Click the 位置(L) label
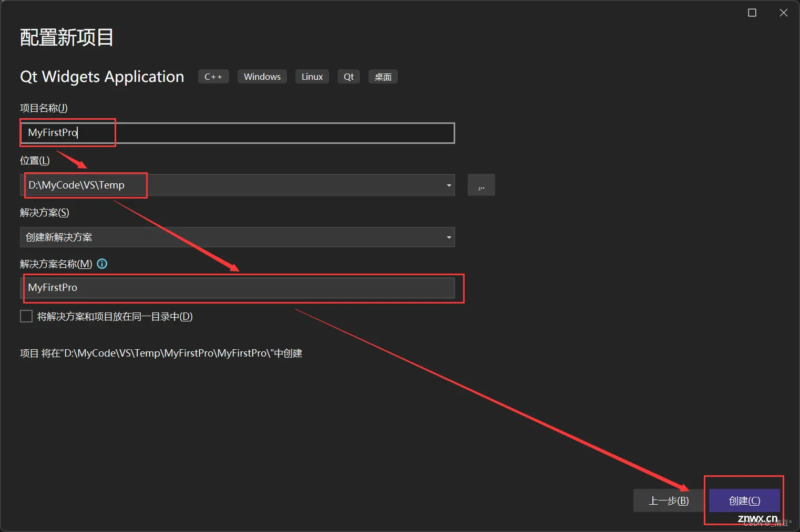The height and width of the screenshot is (532, 800). [35, 160]
